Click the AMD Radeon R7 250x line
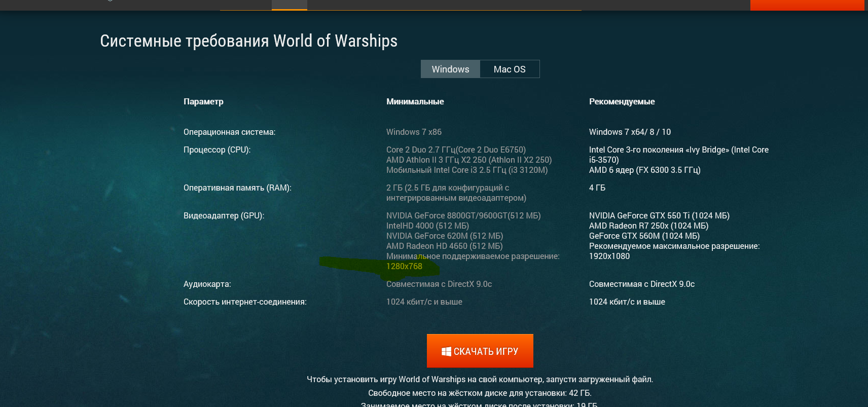Image resolution: width=868 pixels, height=407 pixels. [648, 226]
